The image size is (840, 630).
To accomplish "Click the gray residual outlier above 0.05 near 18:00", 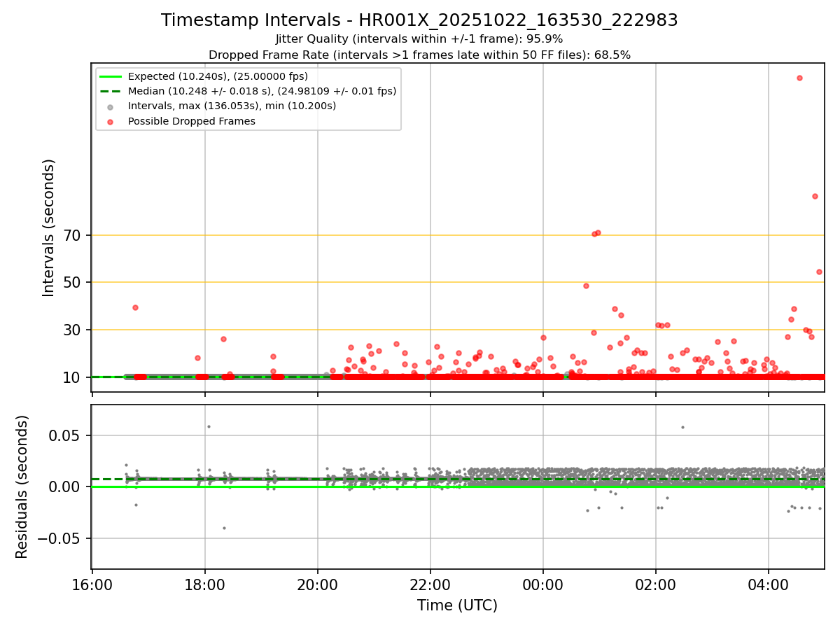I will (x=209, y=426).
